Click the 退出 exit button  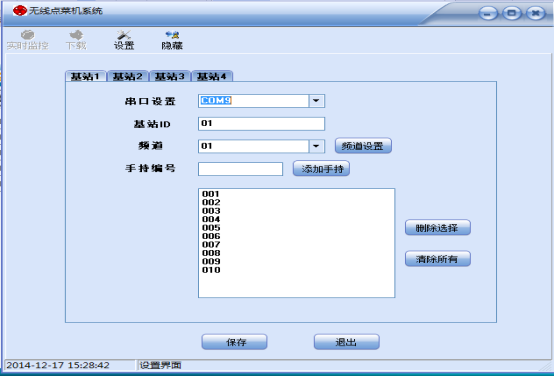coord(347,342)
